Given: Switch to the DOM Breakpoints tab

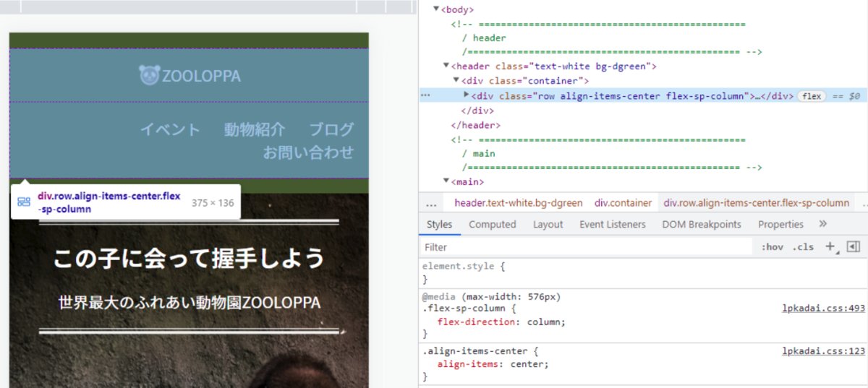Looking at the screenshot, I should click(702, 225).
